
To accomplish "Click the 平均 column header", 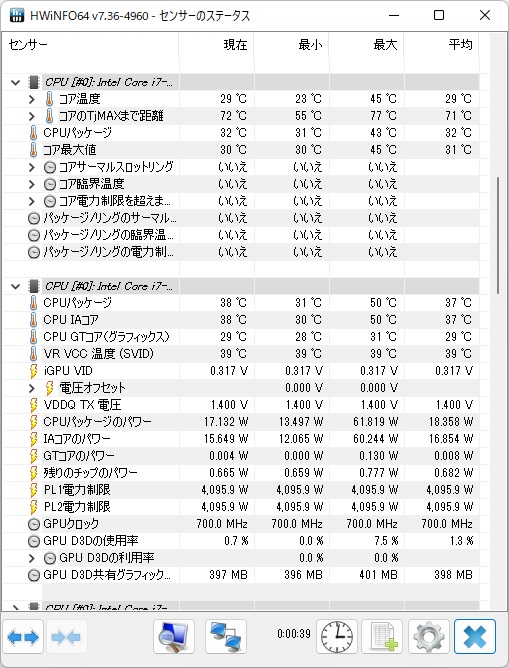I will 442,45.
